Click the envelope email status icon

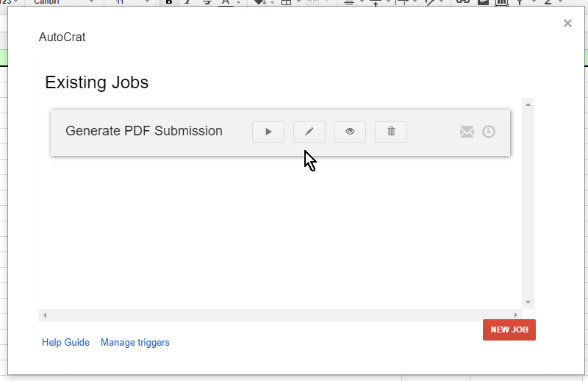click(x=467, y=132)
